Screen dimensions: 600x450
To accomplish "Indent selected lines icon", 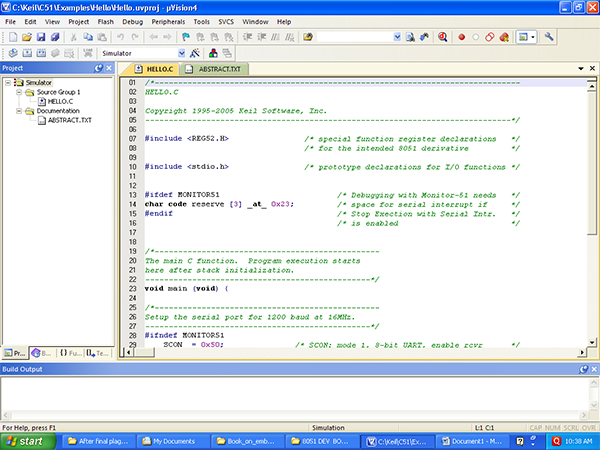I will (x=248, y=37).
